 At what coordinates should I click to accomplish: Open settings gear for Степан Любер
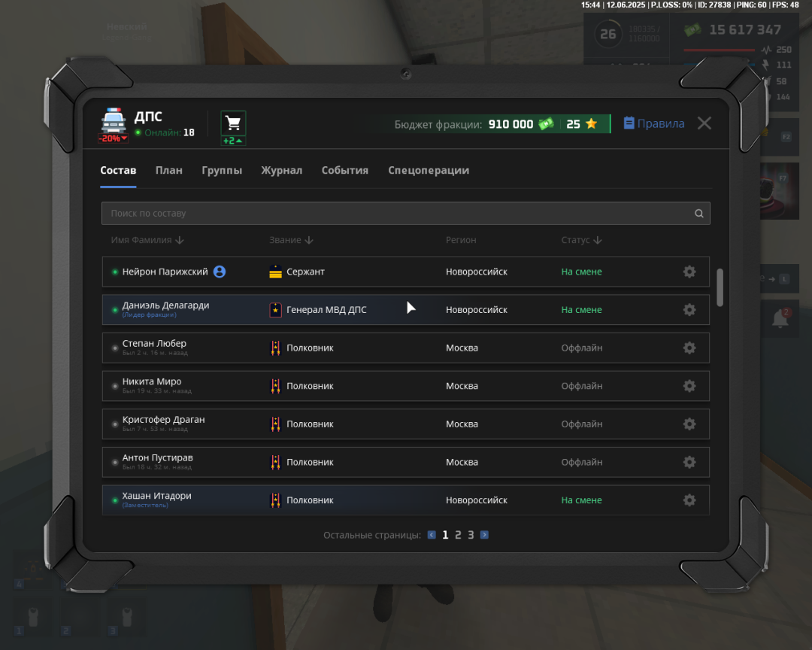[689, 348]
